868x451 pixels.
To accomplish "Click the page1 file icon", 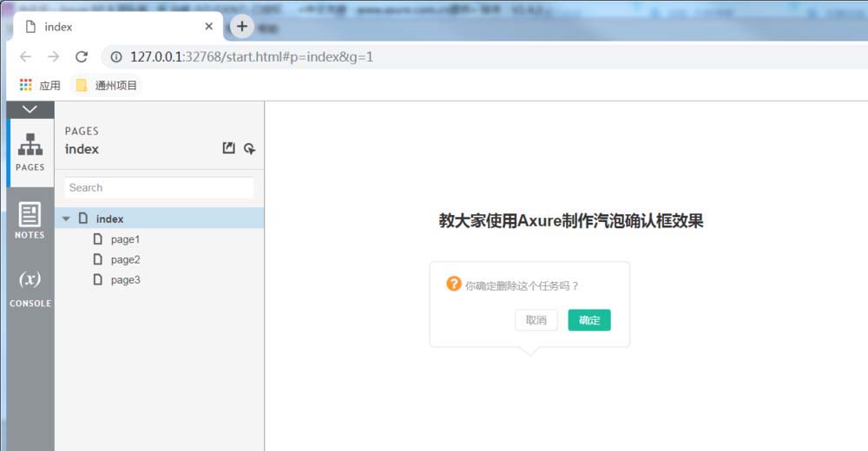I will [98, 239].
